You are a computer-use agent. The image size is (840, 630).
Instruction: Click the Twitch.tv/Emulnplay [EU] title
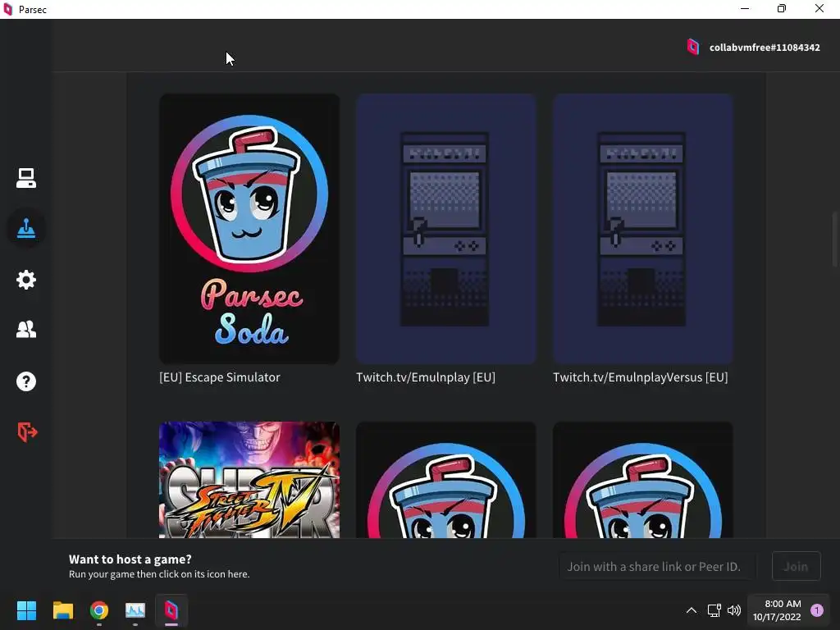click(x=426, y=377)
